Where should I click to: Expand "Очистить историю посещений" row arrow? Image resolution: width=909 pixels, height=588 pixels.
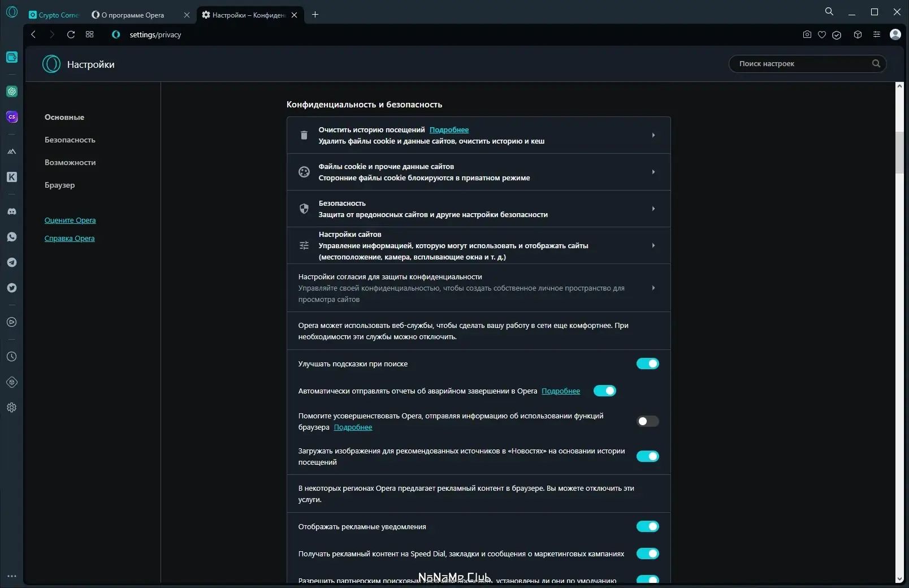[653, 135]
